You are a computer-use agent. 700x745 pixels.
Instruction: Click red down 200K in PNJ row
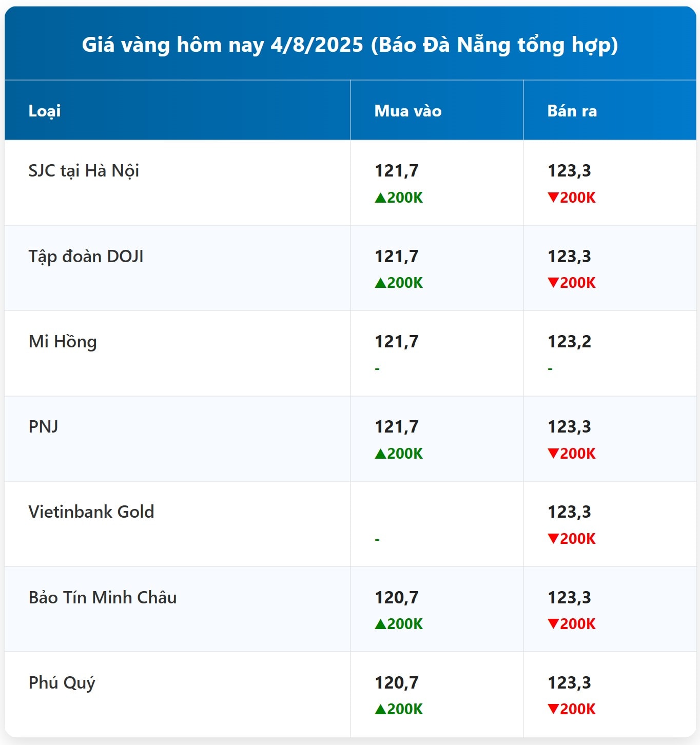pos(572,454)
